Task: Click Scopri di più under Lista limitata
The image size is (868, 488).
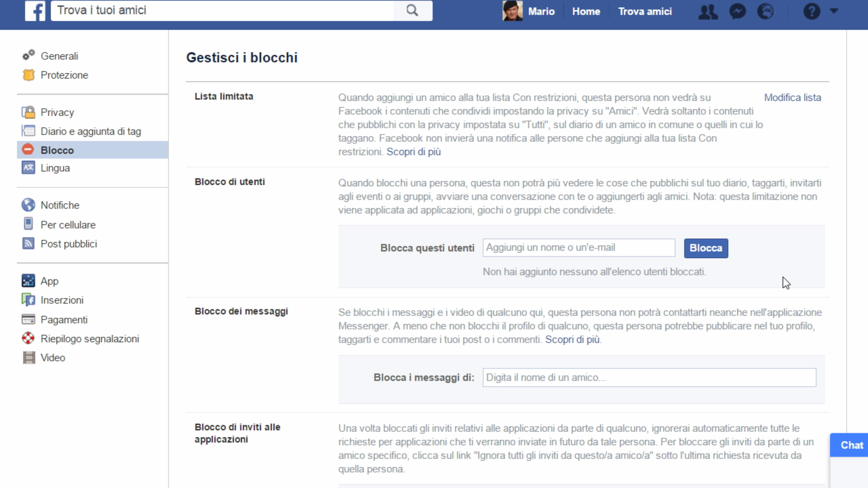Action: [413, 152]
